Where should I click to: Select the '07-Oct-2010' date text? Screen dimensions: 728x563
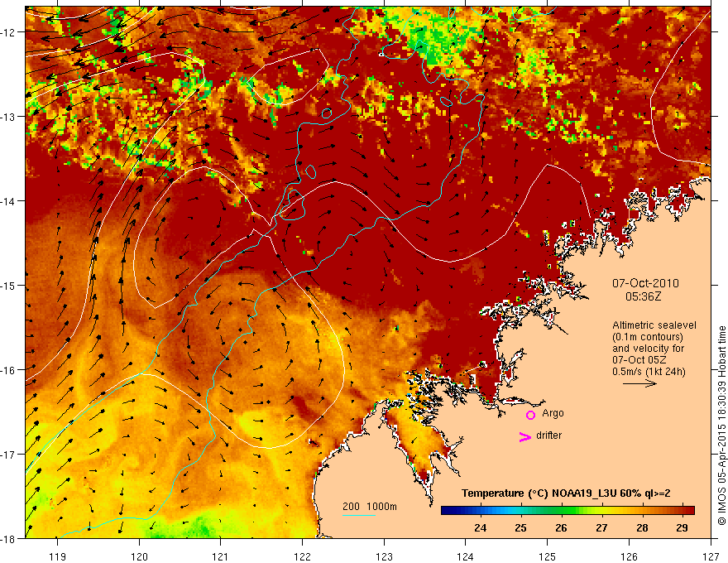645,283
